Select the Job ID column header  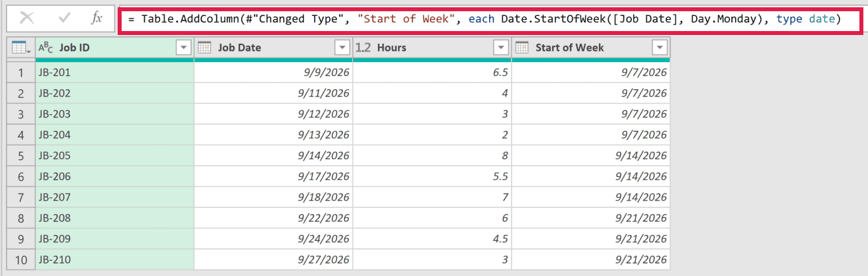(x=114, y=48)
